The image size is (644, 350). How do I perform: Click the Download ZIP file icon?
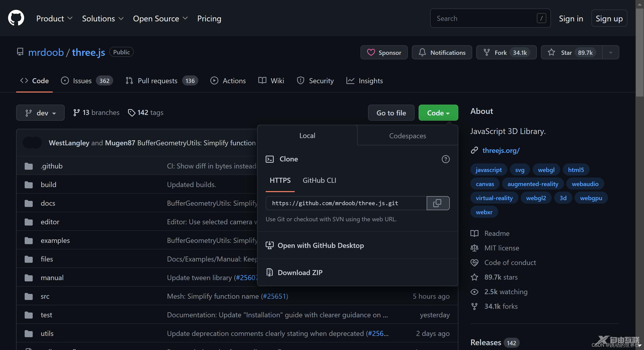click(x=269, y=272)
